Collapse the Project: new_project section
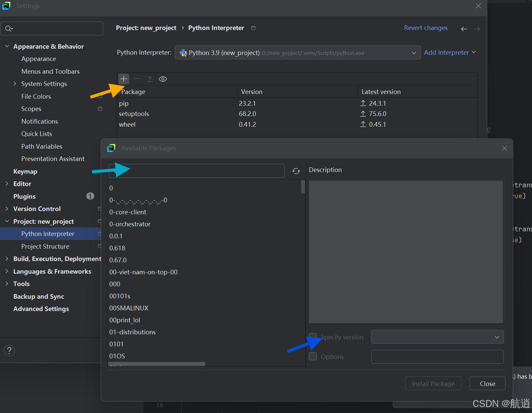The height and width of the screenshot is (413, 532). (7, 221)
